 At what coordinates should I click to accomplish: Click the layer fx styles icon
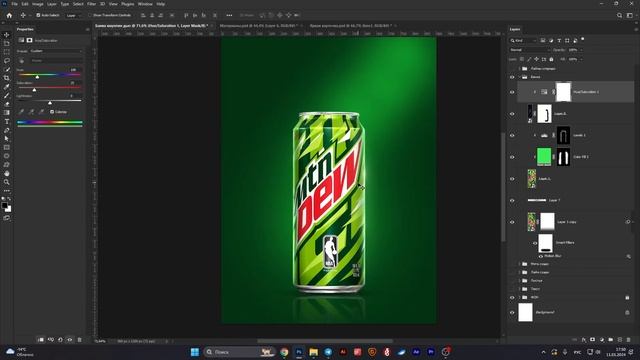(x=584, y=340)
